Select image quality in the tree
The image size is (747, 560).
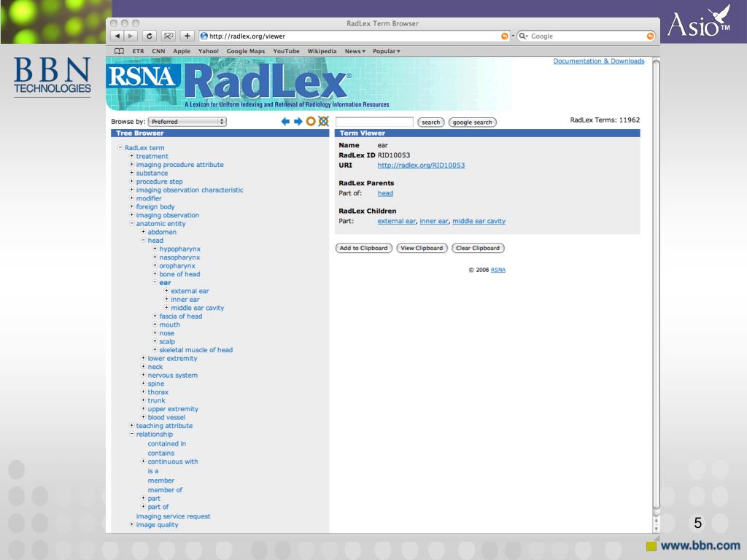(x=158, y=525)
